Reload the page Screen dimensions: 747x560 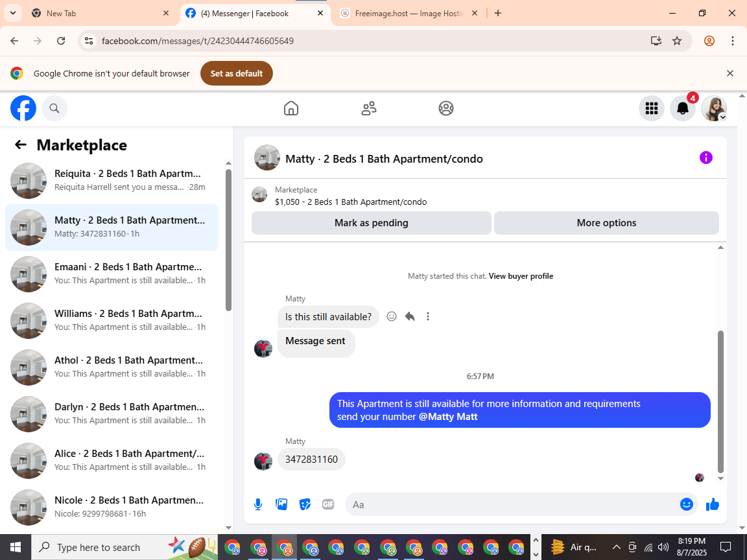pos(61,41)
